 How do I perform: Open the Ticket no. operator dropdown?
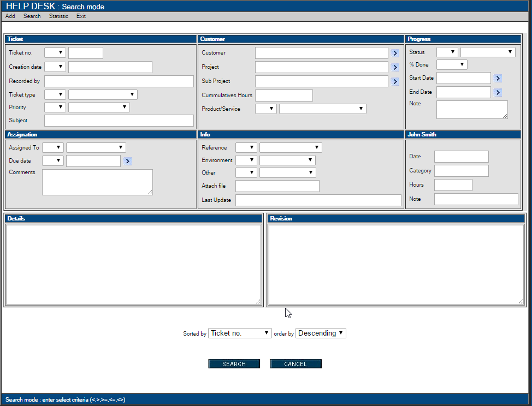[55, 52]
